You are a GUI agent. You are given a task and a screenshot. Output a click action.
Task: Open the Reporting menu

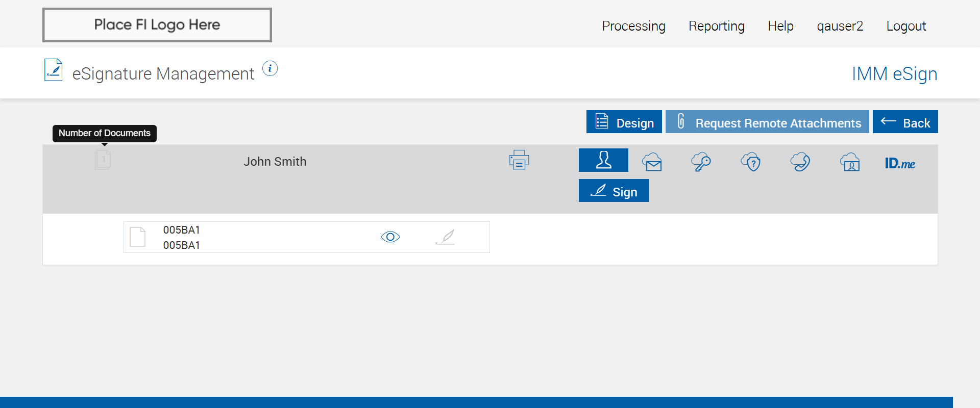(716, 26)
